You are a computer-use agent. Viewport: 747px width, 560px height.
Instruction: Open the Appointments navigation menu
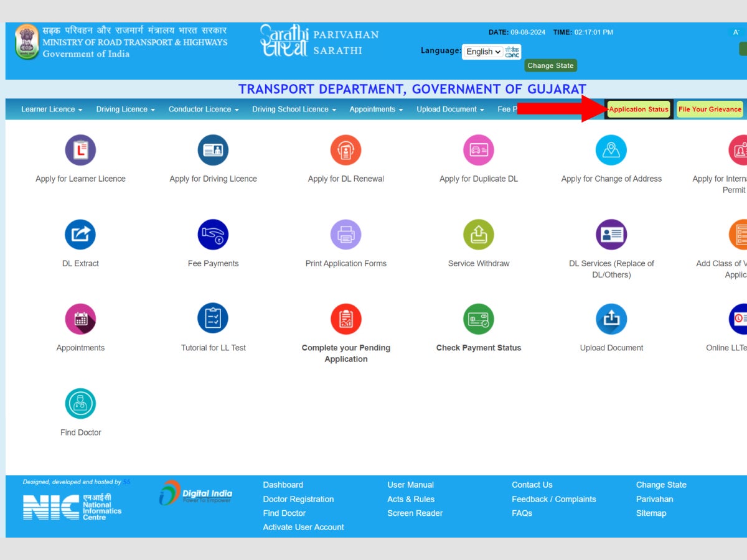pos(375,109)
